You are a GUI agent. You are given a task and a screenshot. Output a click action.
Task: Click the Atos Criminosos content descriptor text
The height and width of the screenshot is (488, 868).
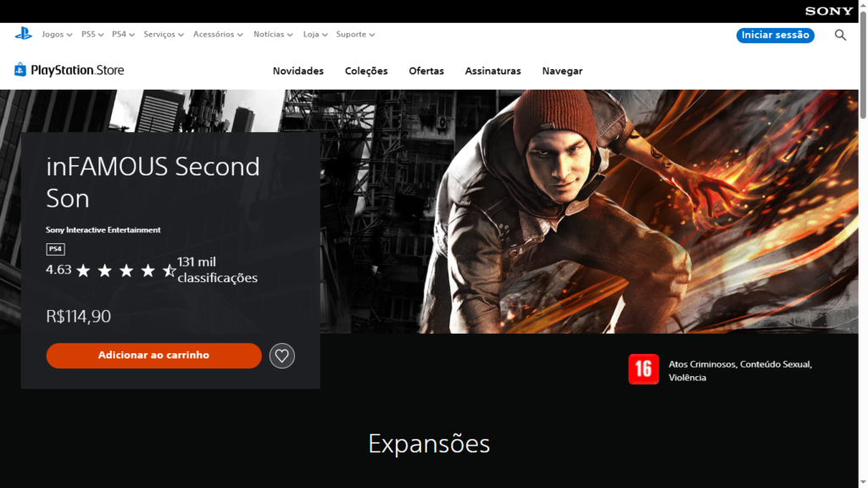pyautogui.click(x=740, y=371)
